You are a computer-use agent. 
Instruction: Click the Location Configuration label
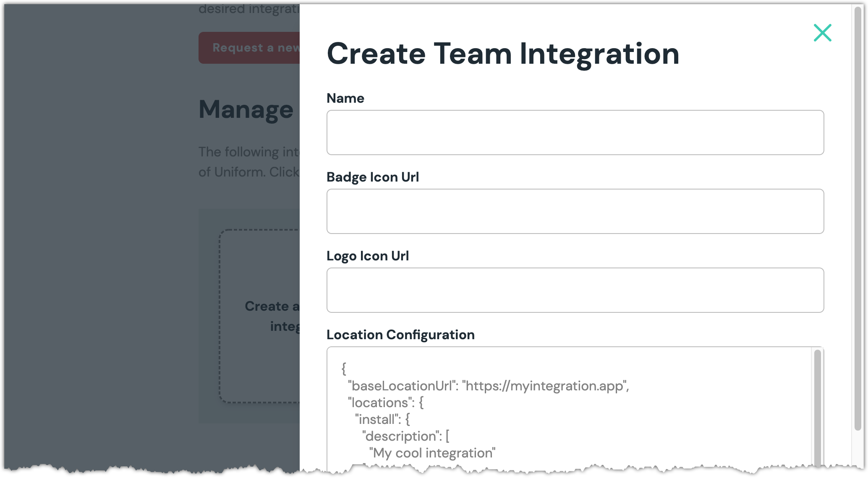tap(400, 335)
